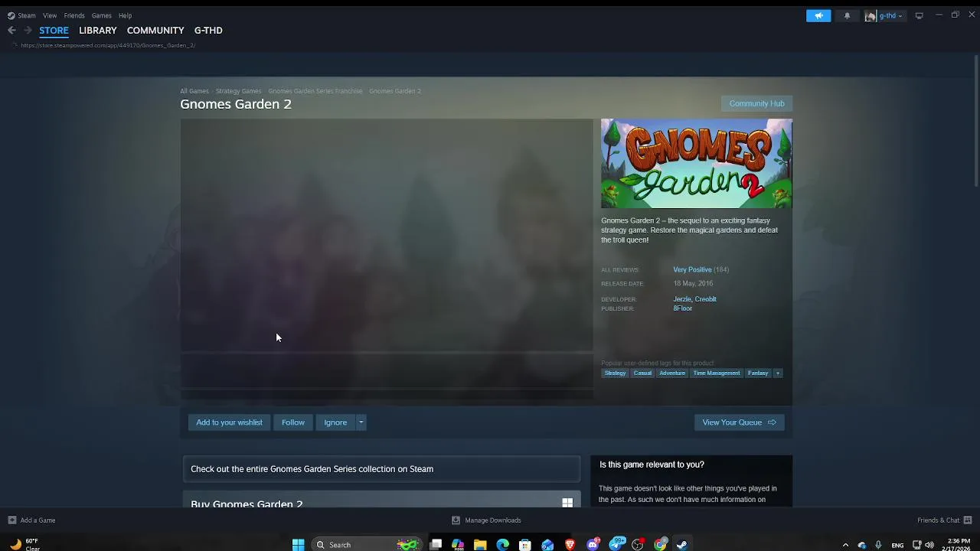Screen dimensions: 980x551
Task: Open the Task View taskbar icon
Action: [x=436, y=545]
